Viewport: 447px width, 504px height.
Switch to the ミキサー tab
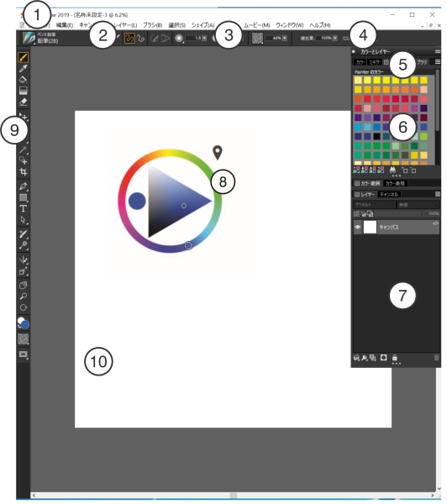click(x=375, y=62)
